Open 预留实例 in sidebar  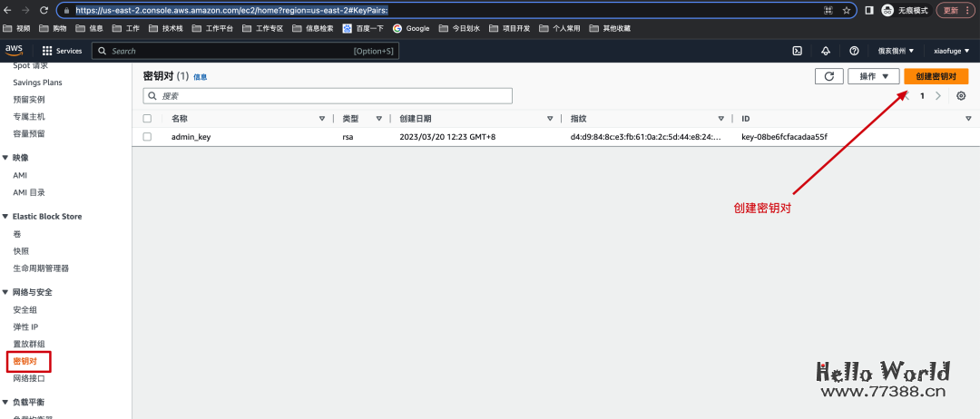[x=29, y=99]
